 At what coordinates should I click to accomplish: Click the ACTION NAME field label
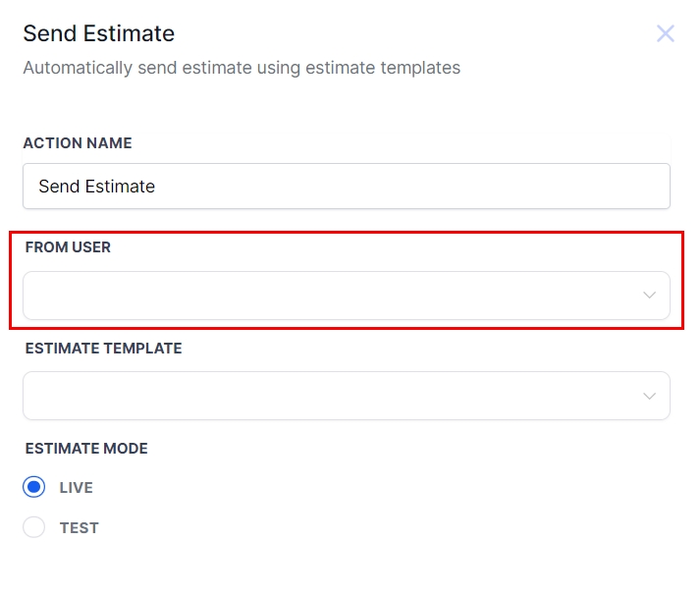pyautogui.click(x=78, y=143)
